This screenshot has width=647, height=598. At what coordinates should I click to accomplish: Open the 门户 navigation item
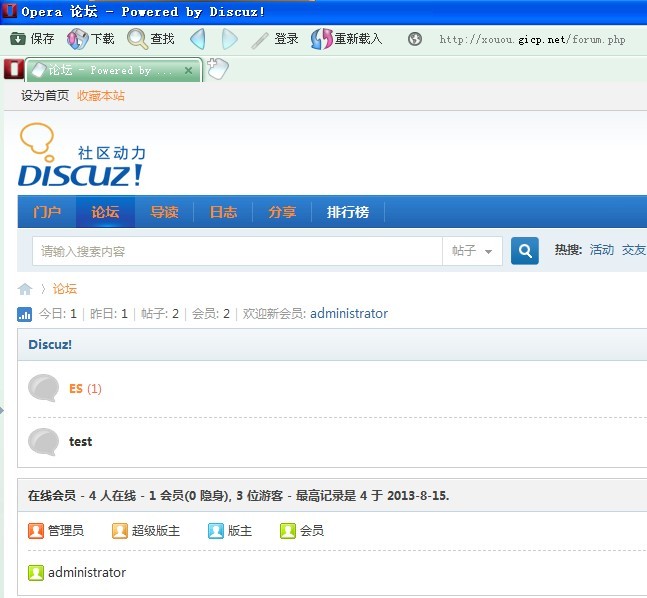pyautogui.click(x=47, y=212)
